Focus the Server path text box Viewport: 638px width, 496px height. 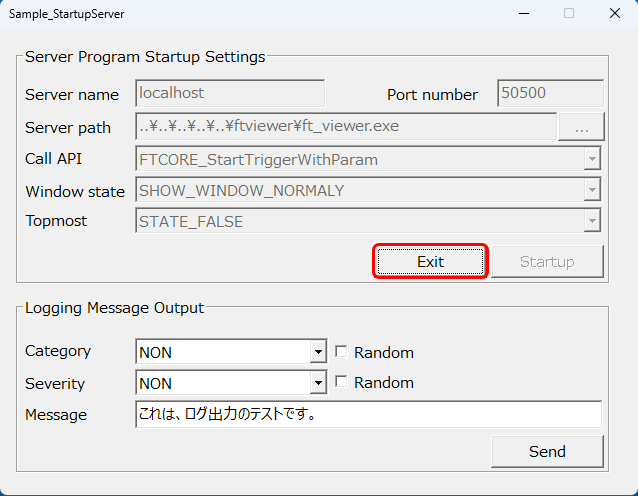click(345, 127)
